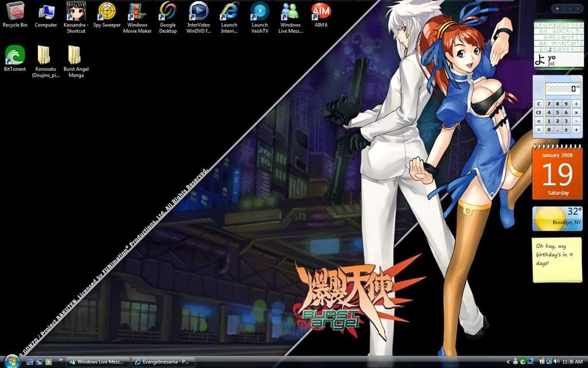Start AIM 6
588x368 pixels.
tap(321, 10)
